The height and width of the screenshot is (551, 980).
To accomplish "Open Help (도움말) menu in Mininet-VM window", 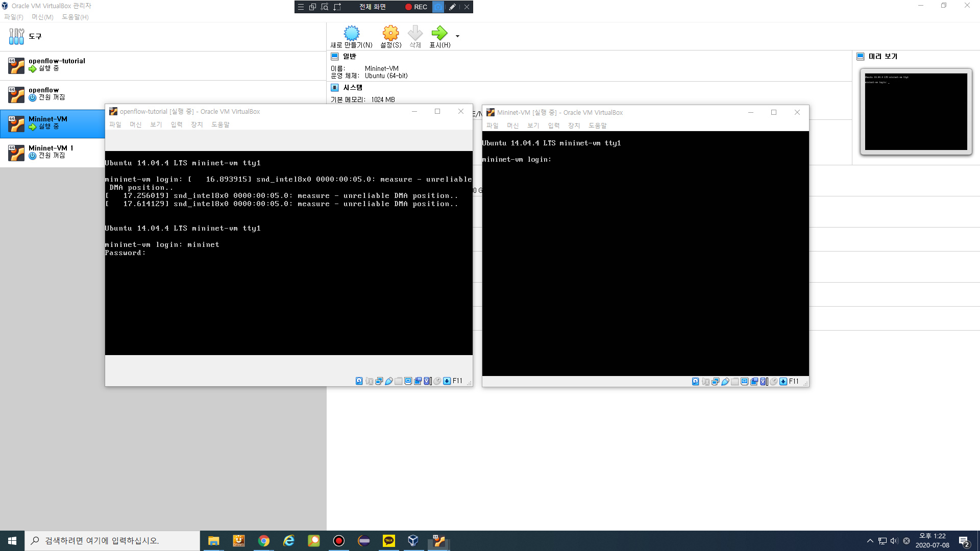I will [598, 126].
